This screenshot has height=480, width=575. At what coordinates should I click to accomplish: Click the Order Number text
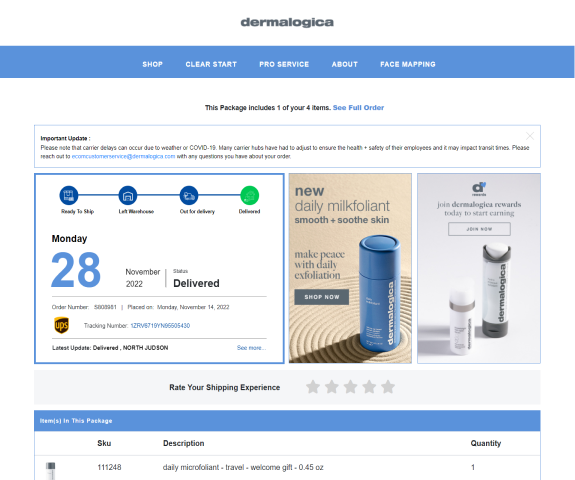(84, 307)
